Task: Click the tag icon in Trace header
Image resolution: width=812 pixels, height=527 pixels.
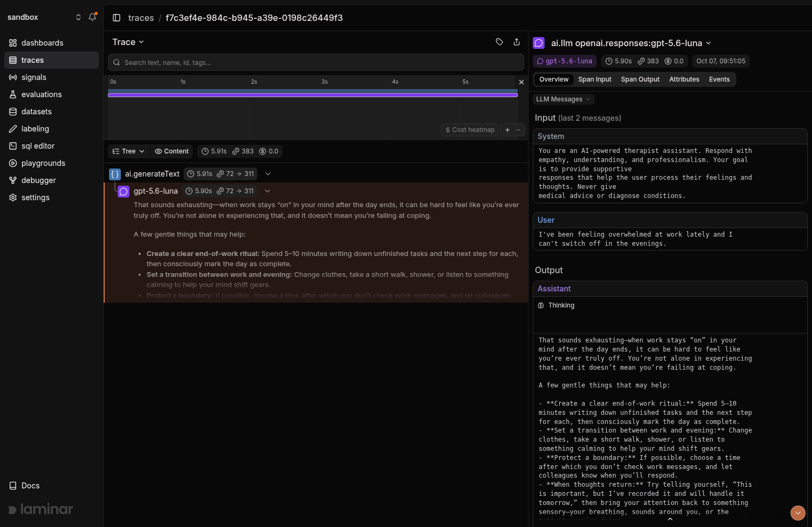Action: click(499, 42)
